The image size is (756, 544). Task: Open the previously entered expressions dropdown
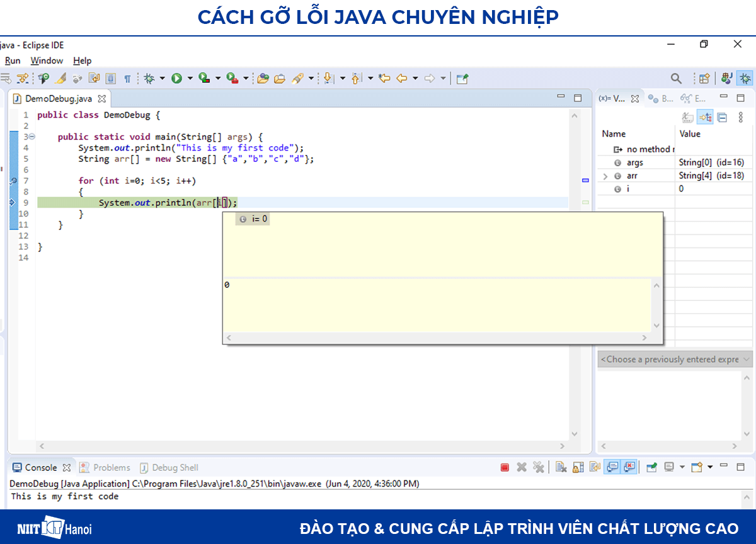tap(675, 359)
